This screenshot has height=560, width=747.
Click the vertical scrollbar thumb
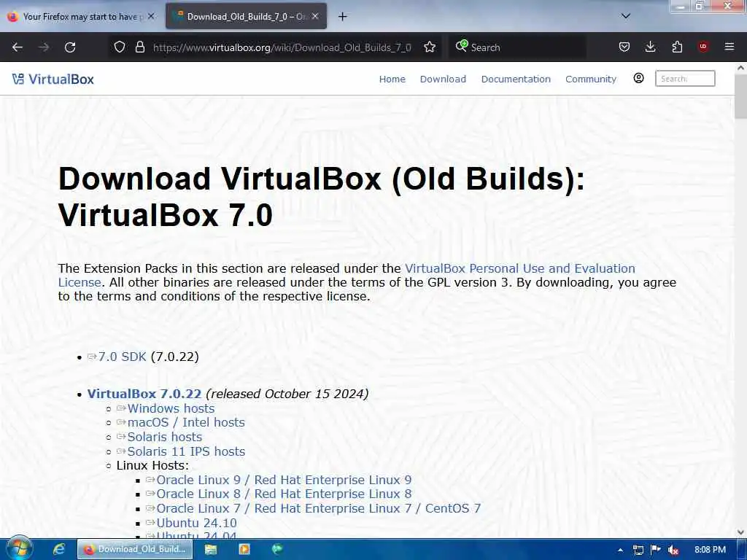(741, 96)
